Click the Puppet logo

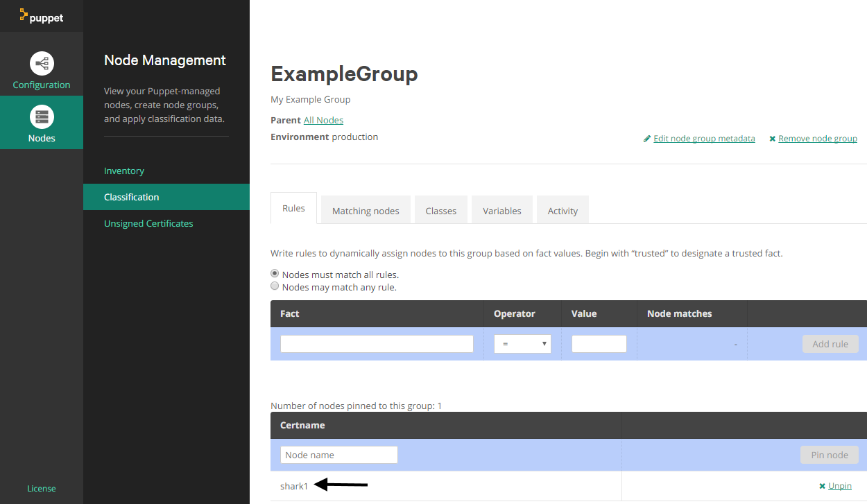tap(41, 16)
